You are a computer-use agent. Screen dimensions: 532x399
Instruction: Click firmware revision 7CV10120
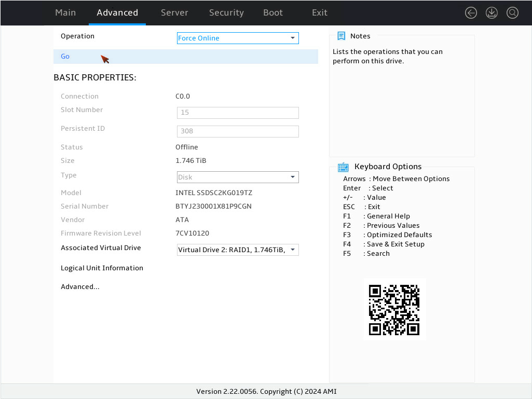click(192, 233)
